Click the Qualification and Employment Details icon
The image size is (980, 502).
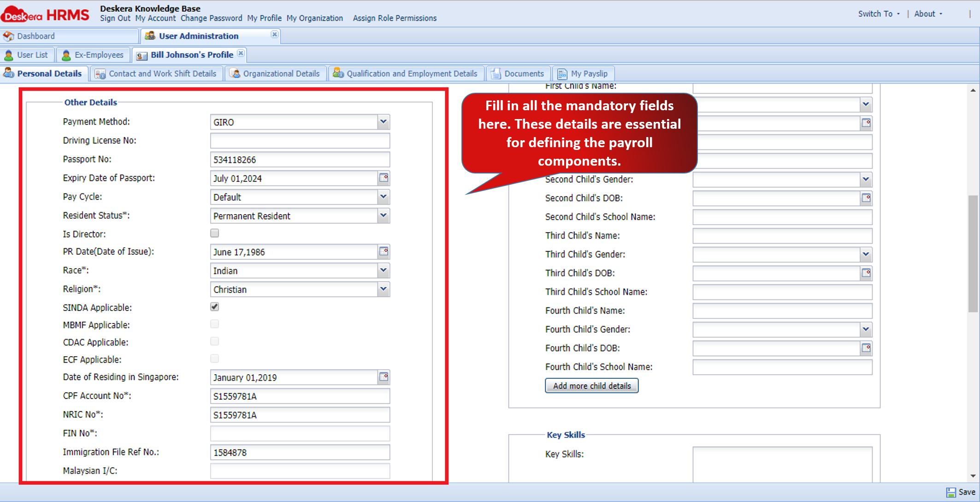(x=338, y=73)
